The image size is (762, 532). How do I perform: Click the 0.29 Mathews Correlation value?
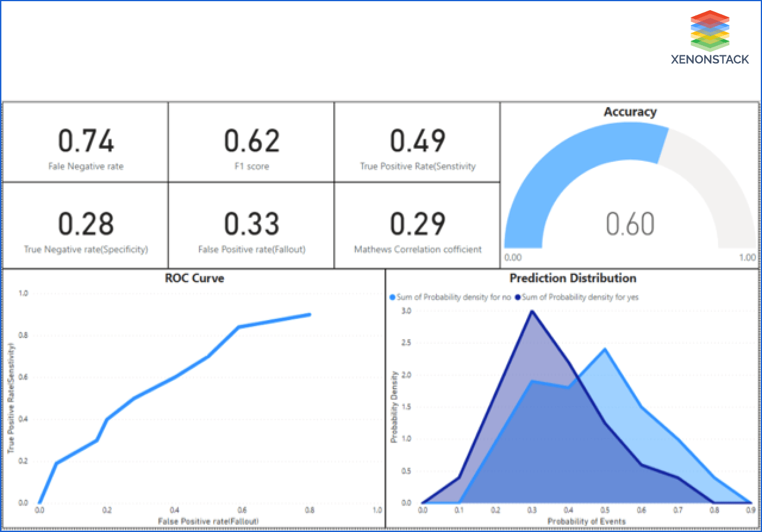417,224
